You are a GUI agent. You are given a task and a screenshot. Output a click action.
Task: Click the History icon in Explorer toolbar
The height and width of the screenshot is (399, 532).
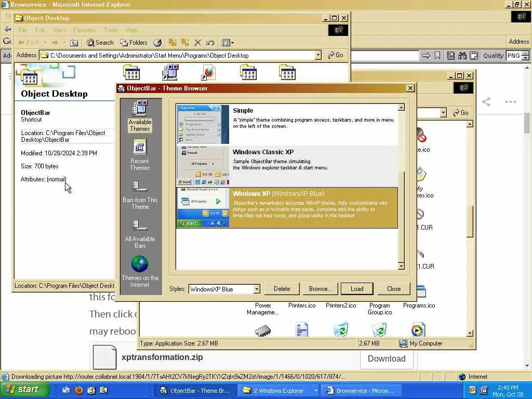157,43
